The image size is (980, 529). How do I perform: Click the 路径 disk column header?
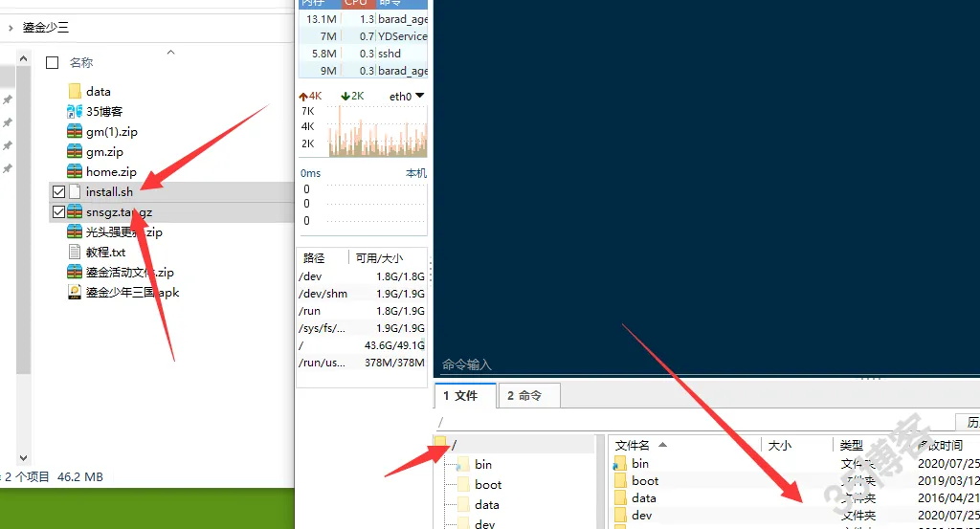click(314, 258)
